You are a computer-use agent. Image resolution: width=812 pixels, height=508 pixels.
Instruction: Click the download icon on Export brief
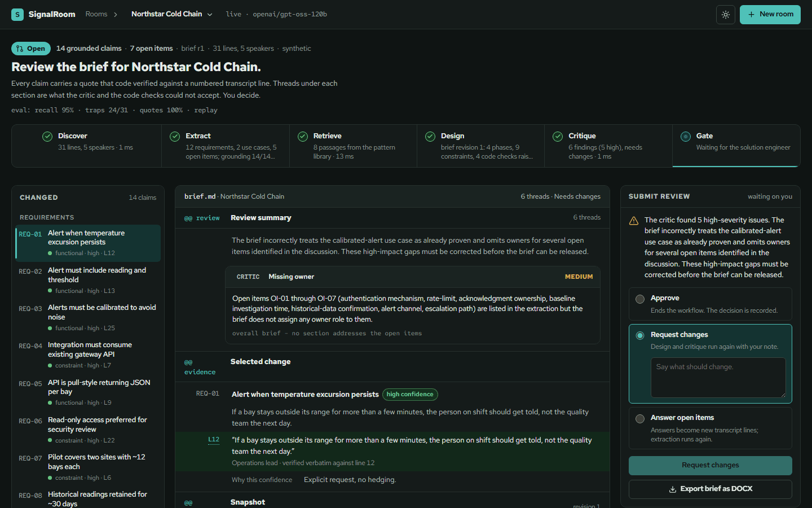point(672,489)
